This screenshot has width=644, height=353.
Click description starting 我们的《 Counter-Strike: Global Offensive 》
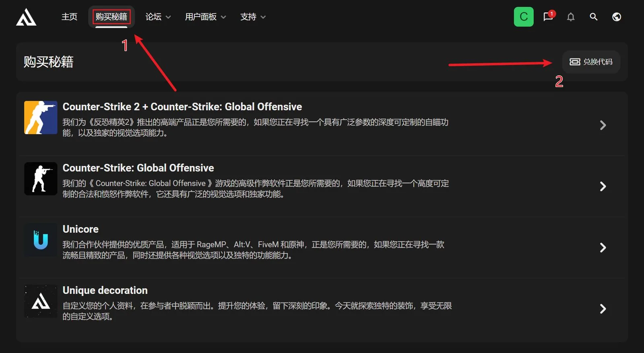point(256,189)
